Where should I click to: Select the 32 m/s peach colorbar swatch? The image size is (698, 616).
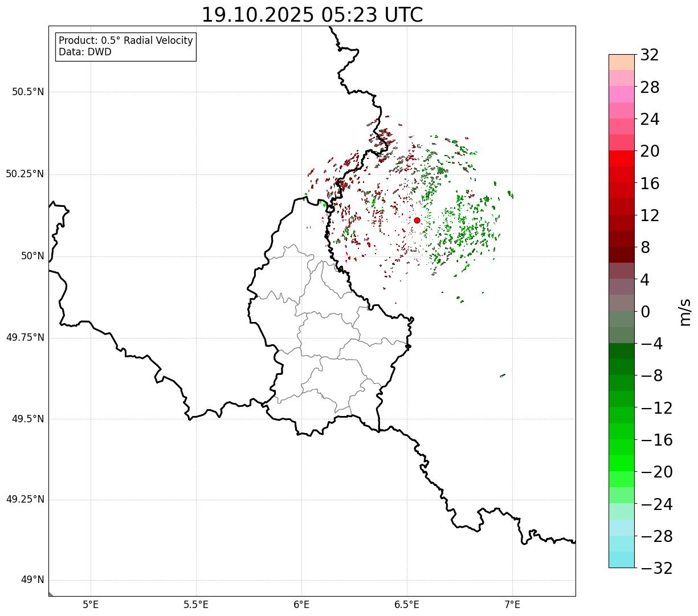(x=622, y=62)
